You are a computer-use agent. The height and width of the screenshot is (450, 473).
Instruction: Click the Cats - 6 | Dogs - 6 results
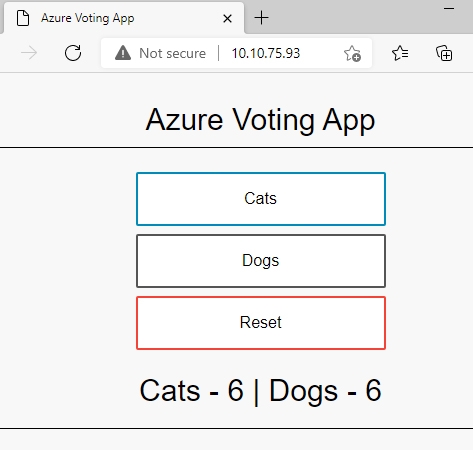pyautogui.click(x=260, y=391)
